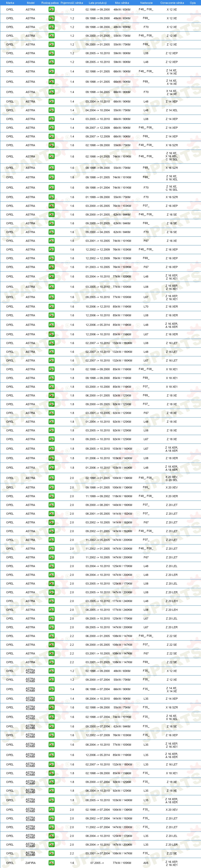The width and height of the screenshot is (201, 868).
Task: Click the fuel icon in the 09.1998 -> 01.2004 row
Action: [x=52, y=188]
